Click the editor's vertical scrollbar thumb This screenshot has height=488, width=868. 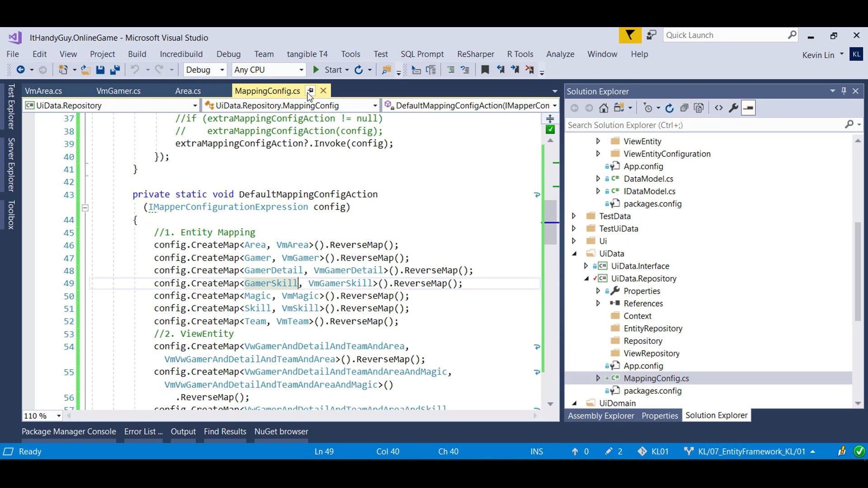tap(551, 221)
